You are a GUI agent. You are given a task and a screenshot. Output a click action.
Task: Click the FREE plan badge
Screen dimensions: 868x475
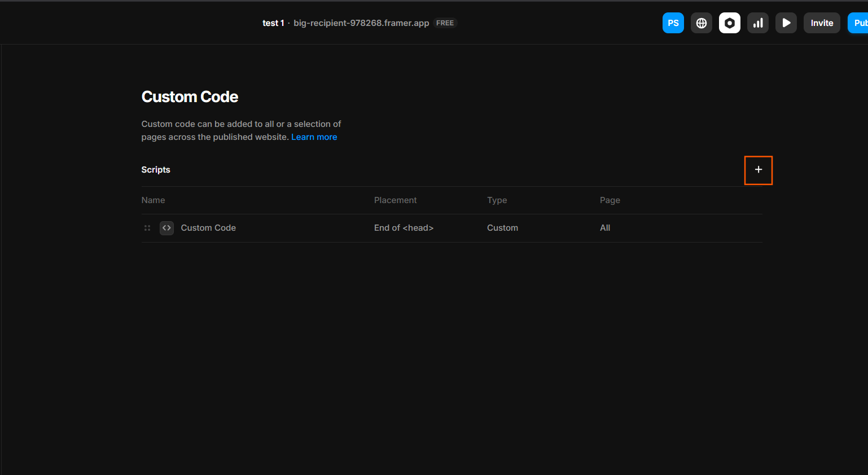(445, 23)
